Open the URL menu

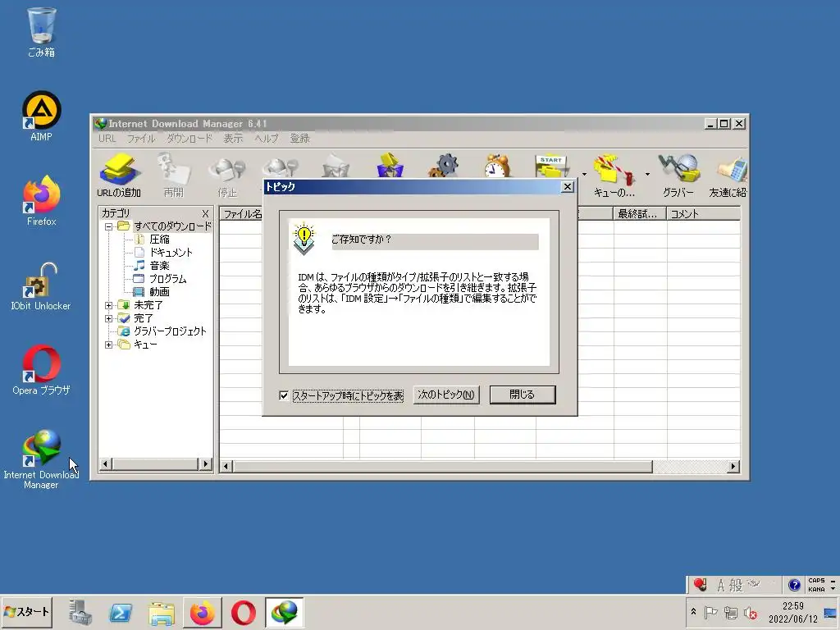[107, 138]
